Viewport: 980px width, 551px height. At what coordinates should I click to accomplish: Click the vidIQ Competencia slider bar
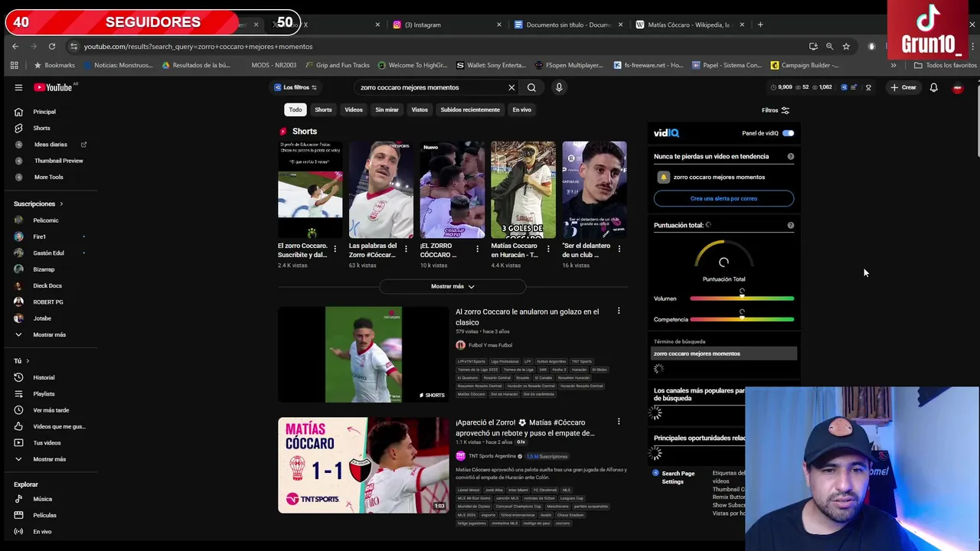pyautogui.click(x=741, y=319)
